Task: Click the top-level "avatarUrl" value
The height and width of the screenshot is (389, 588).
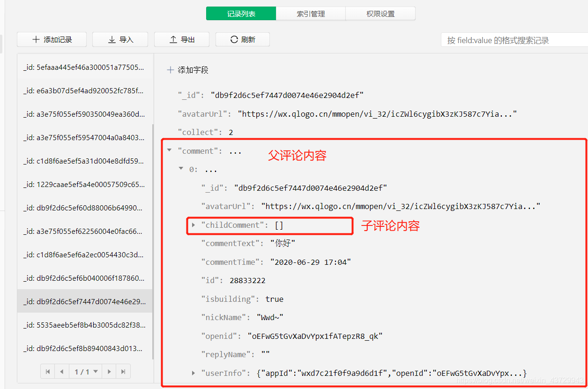Action: pos(377,114)
